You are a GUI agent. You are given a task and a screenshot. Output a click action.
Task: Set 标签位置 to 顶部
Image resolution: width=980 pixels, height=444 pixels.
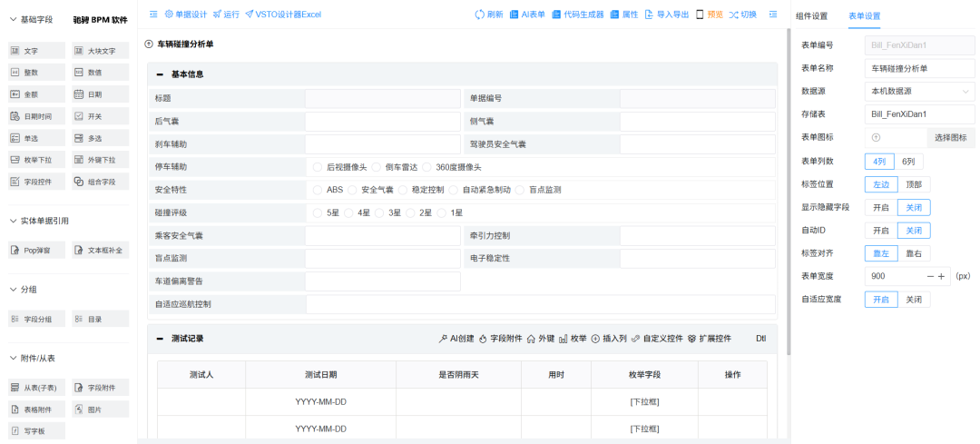[914, 184]
